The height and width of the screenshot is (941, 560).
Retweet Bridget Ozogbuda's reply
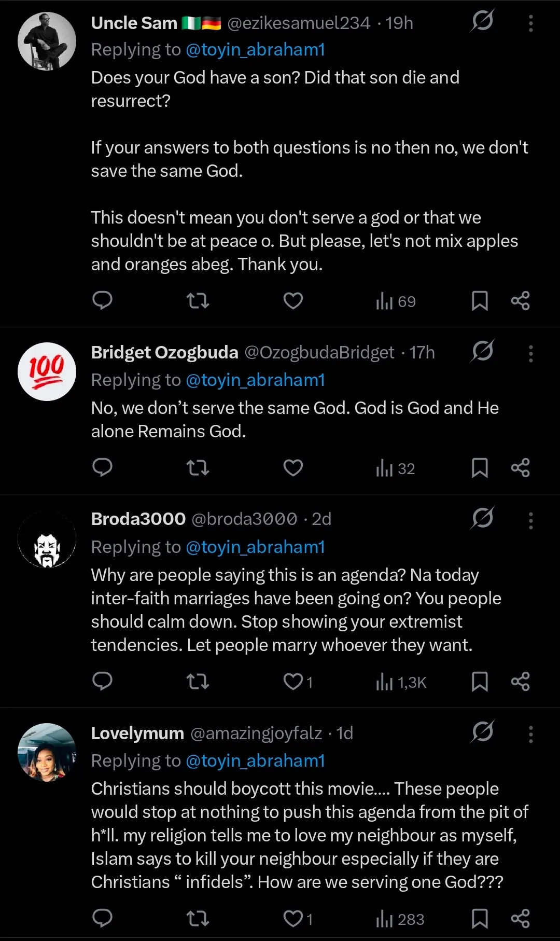pyautogui.click(x=198, y=468)
